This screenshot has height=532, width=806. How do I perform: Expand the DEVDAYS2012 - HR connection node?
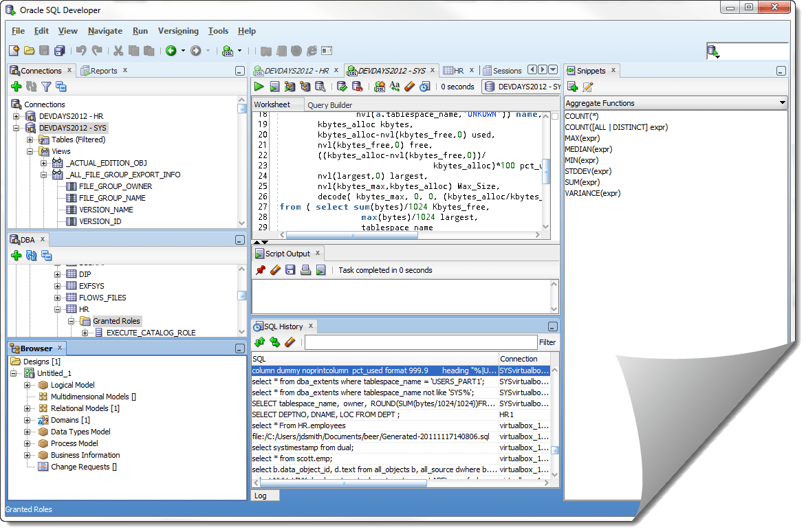(16, 116)
